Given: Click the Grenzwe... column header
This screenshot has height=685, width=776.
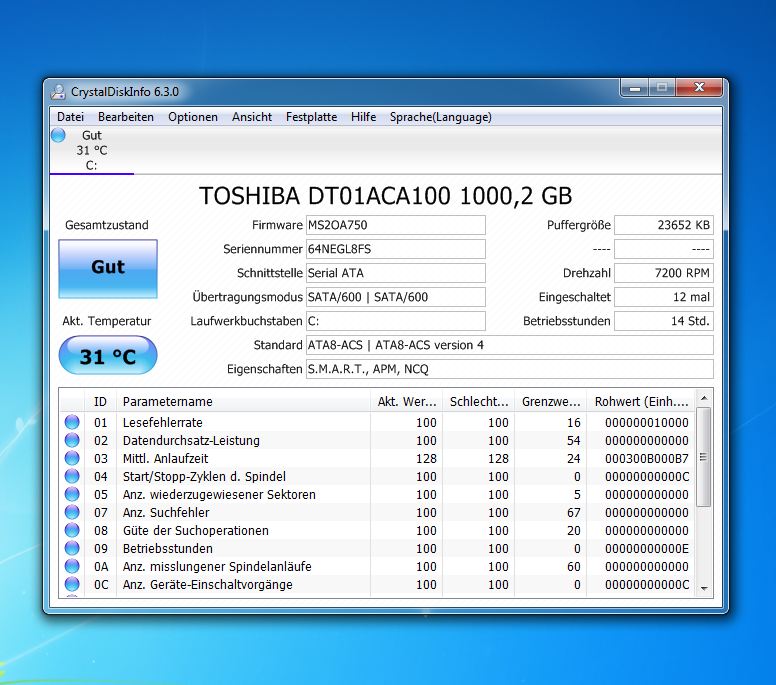Looking at the screenshot, I should pos(551,401).
